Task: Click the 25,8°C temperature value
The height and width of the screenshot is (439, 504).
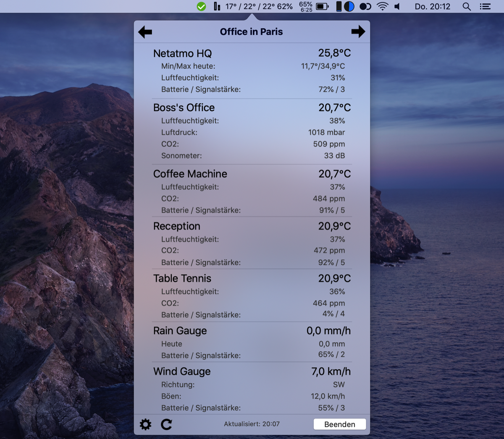Action: coord(334,53)
